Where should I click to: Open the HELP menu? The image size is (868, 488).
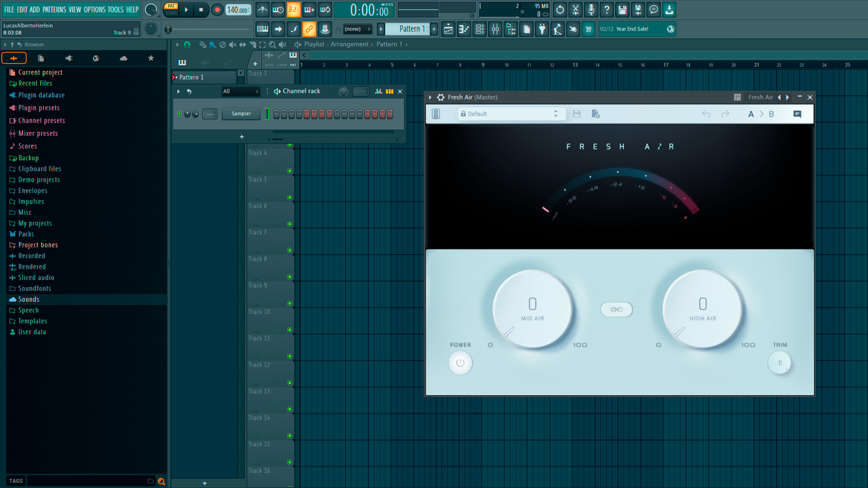[132, 10]
